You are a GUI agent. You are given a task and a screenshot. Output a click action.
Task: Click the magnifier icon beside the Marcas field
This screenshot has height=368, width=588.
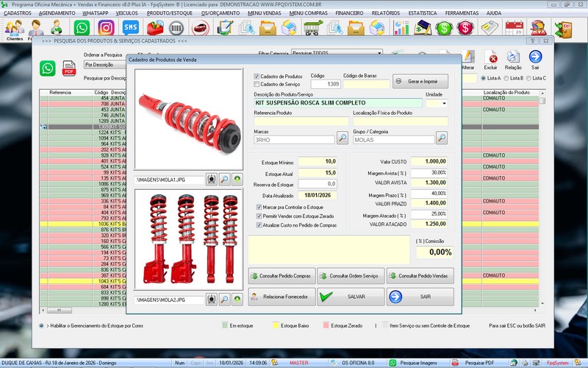pyautogui.click(x=343, y=138)
